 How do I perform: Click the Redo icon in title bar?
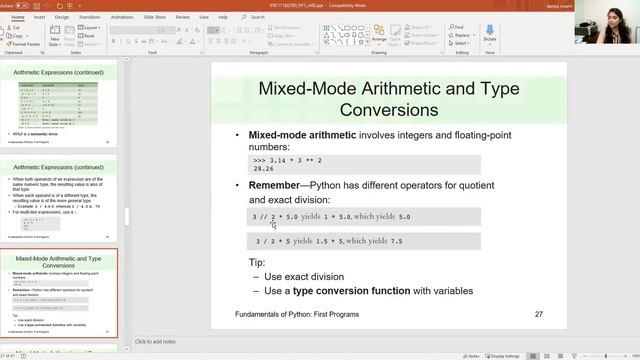(x=60, y=6)
